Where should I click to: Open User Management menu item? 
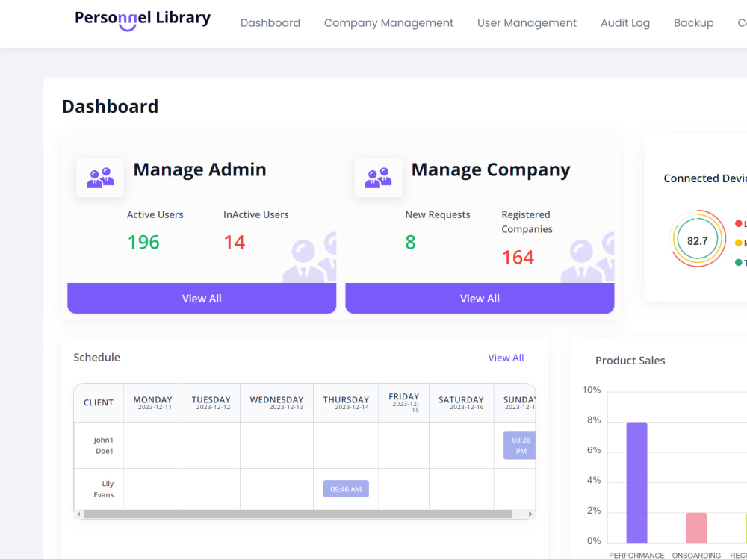(x=527, y=23)
